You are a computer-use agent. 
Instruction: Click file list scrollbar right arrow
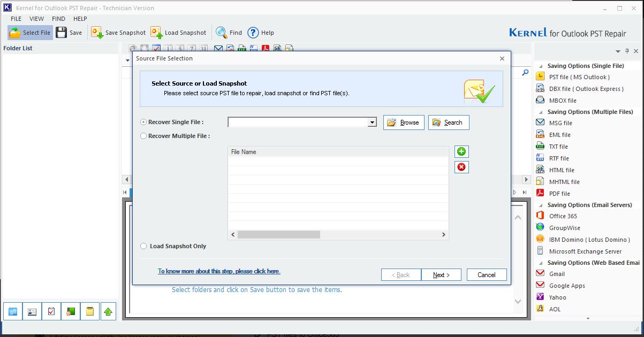pos(444,234)
